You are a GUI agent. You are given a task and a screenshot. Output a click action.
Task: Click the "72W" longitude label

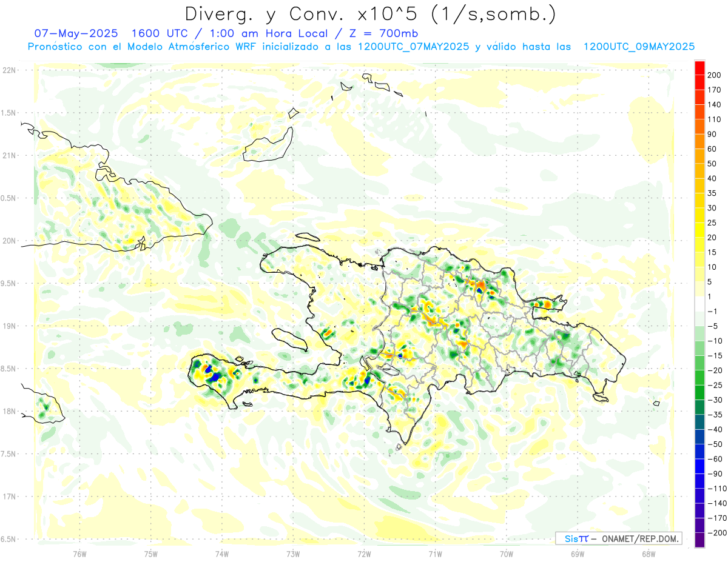(364, 554)
